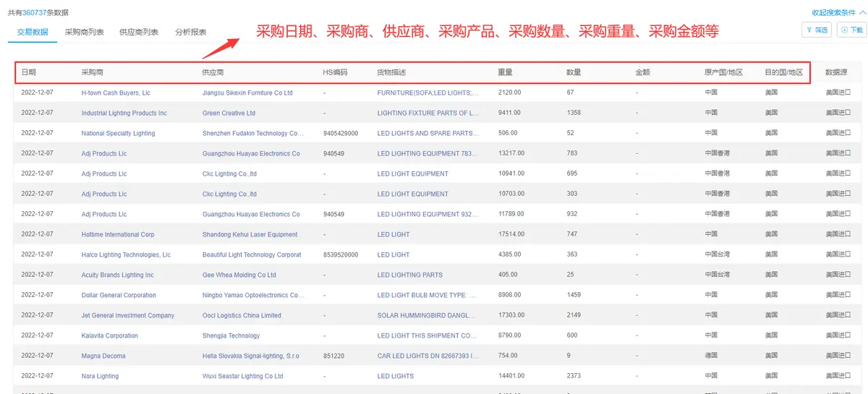Click goods description FURNITURE(SOFA;LED LIGHTS
This screenshot has height=394, width=868.
coord(427,93)
